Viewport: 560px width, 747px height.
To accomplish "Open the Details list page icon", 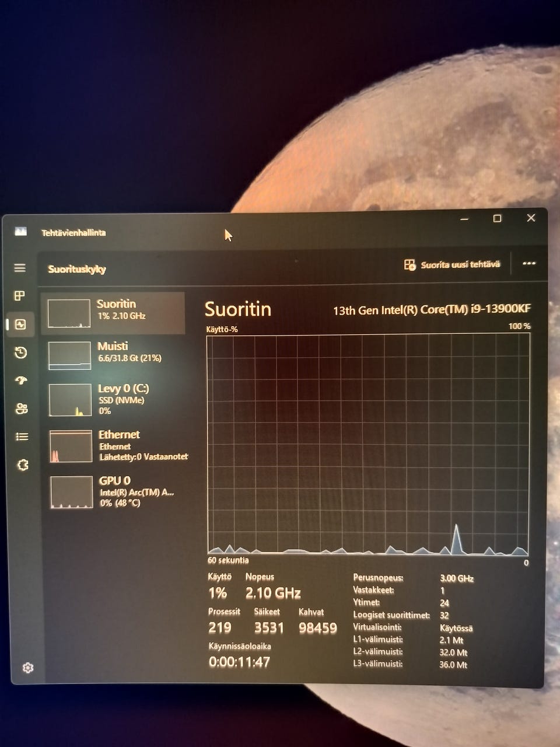I will (22, 437).
